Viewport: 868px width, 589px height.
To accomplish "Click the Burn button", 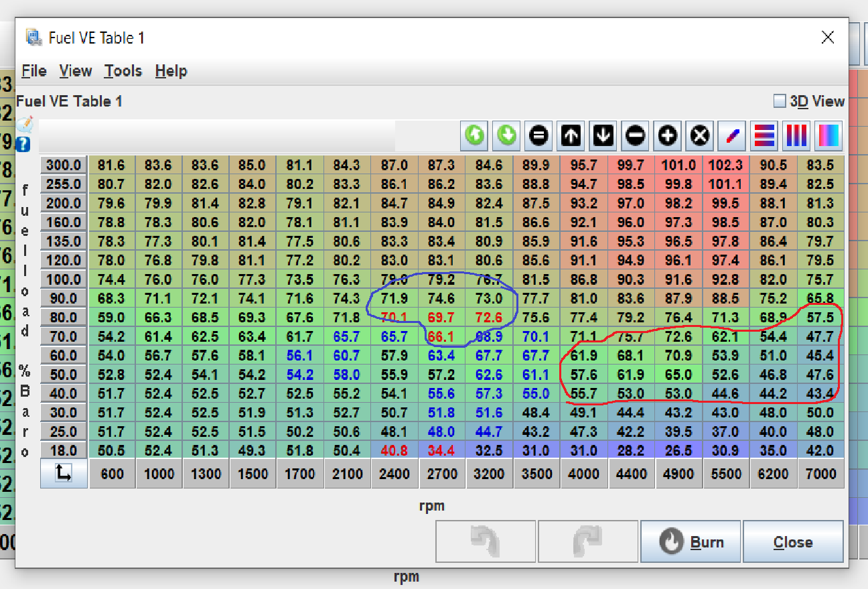I will 691,541.
